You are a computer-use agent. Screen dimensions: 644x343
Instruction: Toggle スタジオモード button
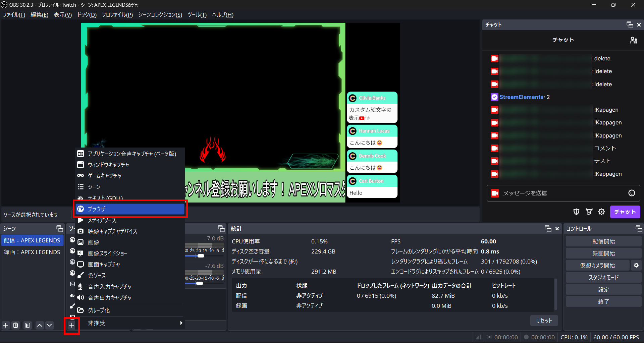(x=603, y=278)
